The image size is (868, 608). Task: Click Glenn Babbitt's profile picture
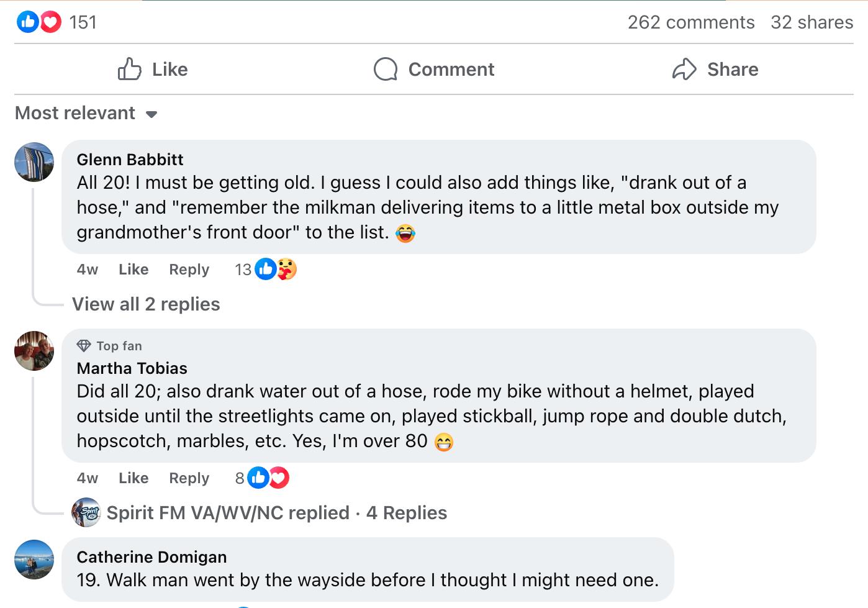34,162
